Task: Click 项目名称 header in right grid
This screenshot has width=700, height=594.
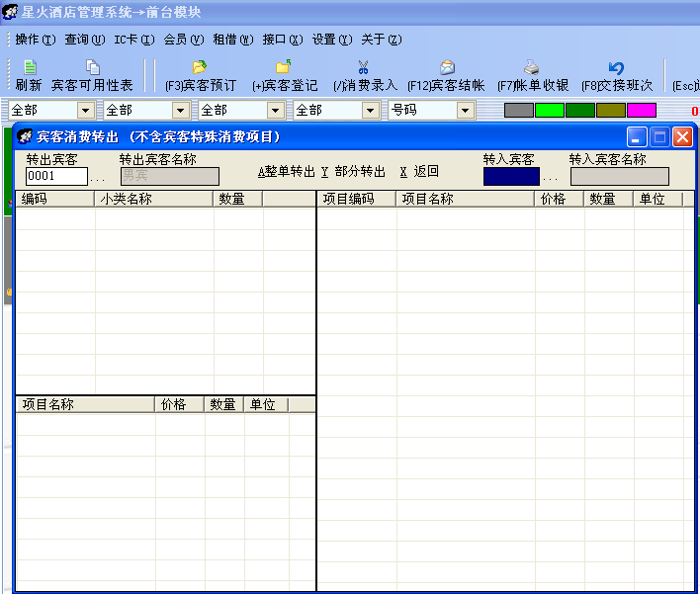Action: pos(465,199)
